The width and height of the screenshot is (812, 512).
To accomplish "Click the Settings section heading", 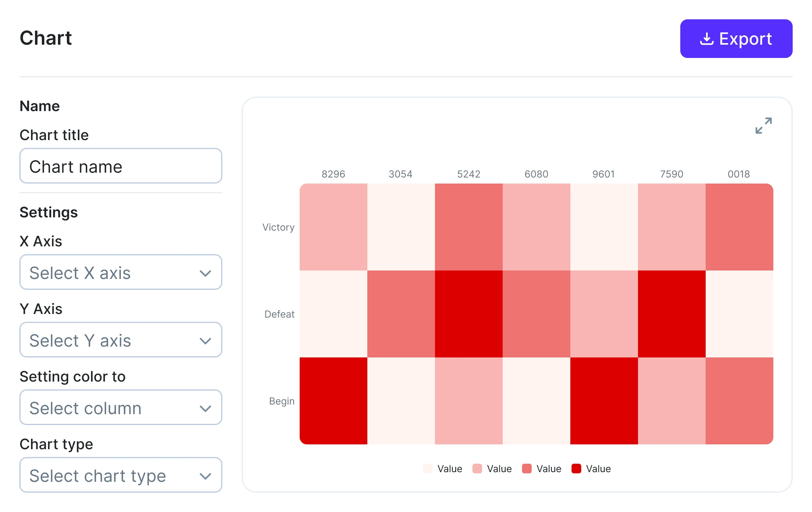I will click(48, 212).
